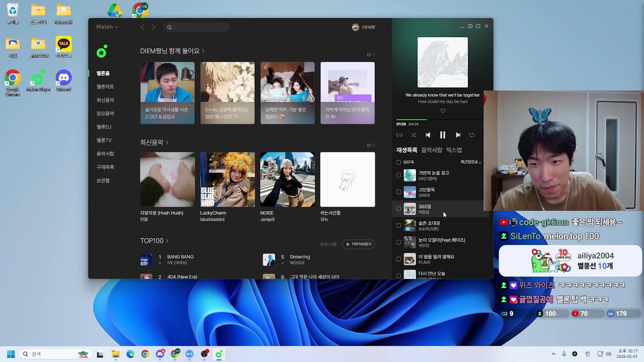Switch player to mini mode icon

470,26
